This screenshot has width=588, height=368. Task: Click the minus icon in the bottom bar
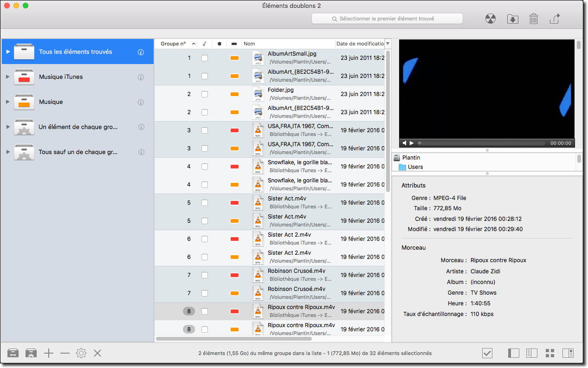(65, 353)
